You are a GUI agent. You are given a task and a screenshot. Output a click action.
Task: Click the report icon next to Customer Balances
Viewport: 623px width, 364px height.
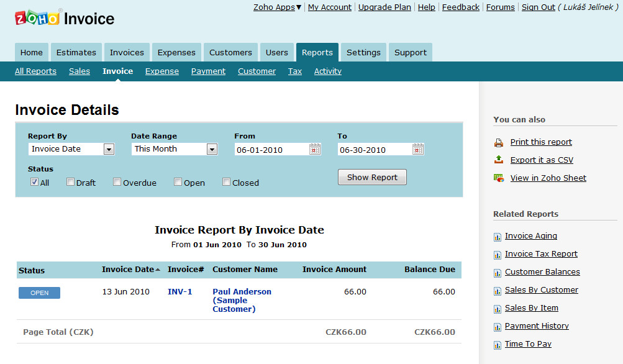(498, 273)
